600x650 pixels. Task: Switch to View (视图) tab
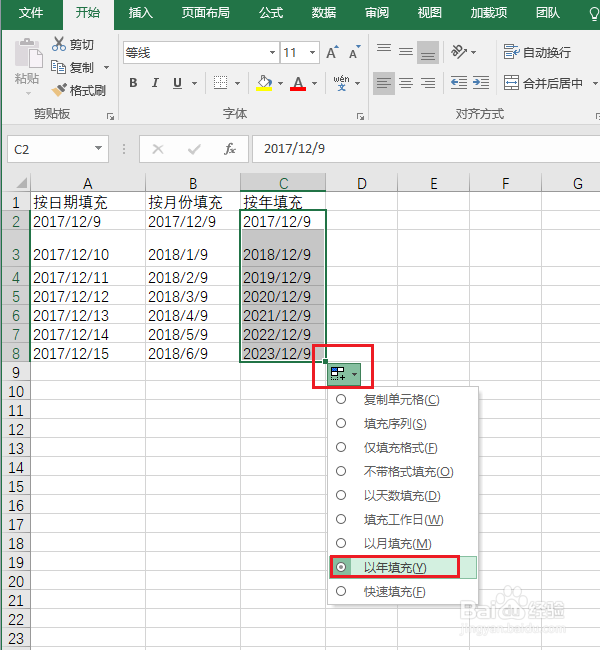point(430,13)
